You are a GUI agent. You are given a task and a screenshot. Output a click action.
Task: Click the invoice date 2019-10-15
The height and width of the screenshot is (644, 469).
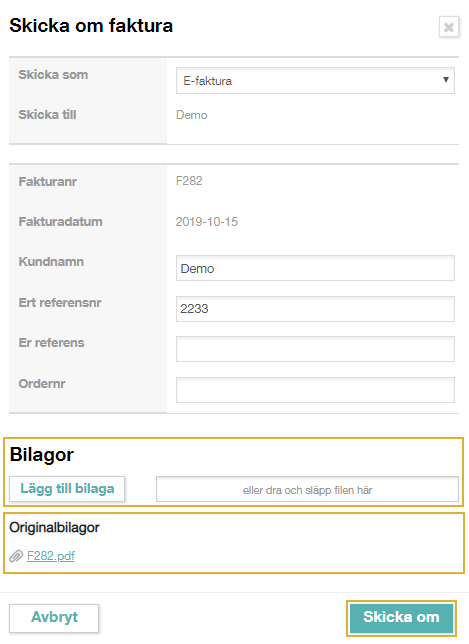207,222
